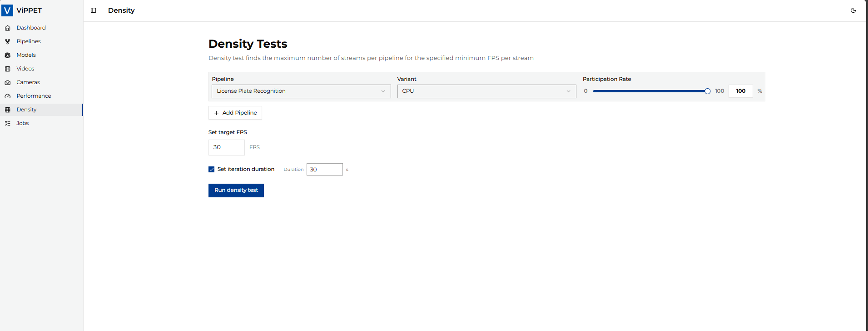Click the Participation Rate percent input box
The image size is (868, 331).
[740, 91]
